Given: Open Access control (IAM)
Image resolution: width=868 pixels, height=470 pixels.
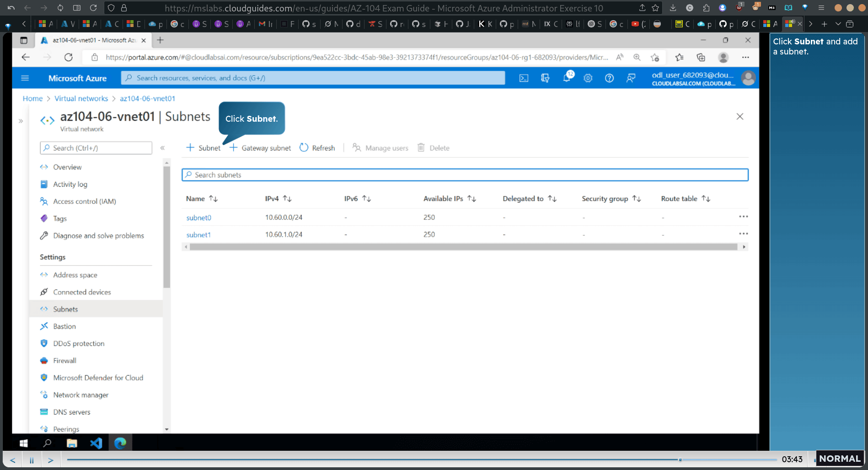Looking at the screenshot, I should (x=84, y=201).
